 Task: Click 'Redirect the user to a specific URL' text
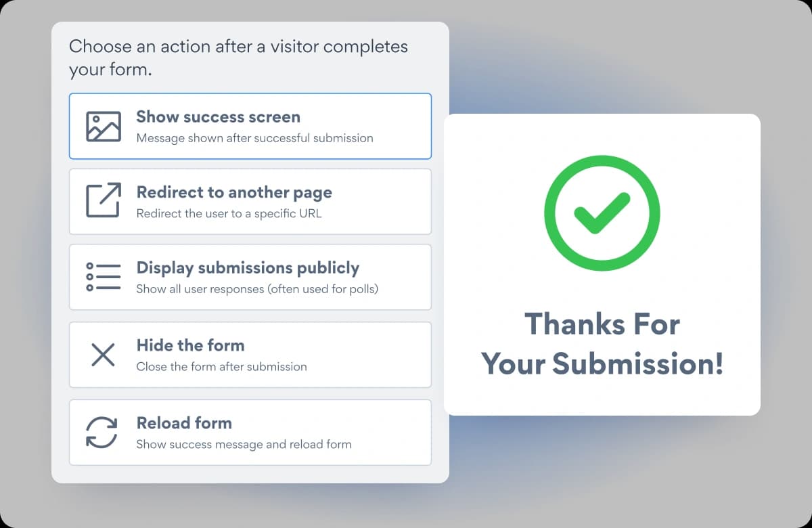(x=229, y=214)
